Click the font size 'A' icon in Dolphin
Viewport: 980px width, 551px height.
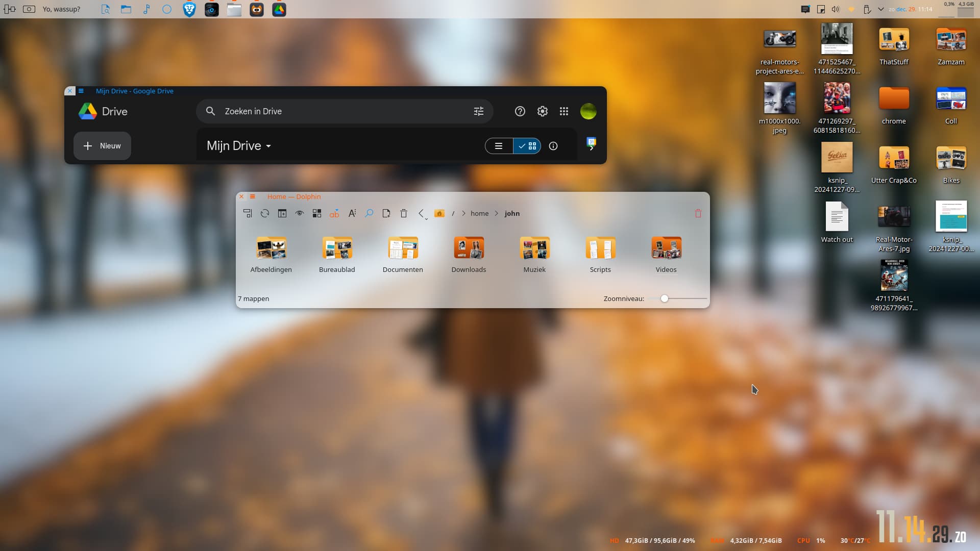[352, 213]
